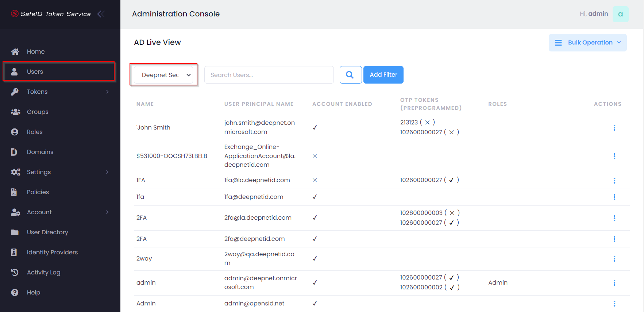
Task: Select Policies from the sidebar
Action: [38, 192]
